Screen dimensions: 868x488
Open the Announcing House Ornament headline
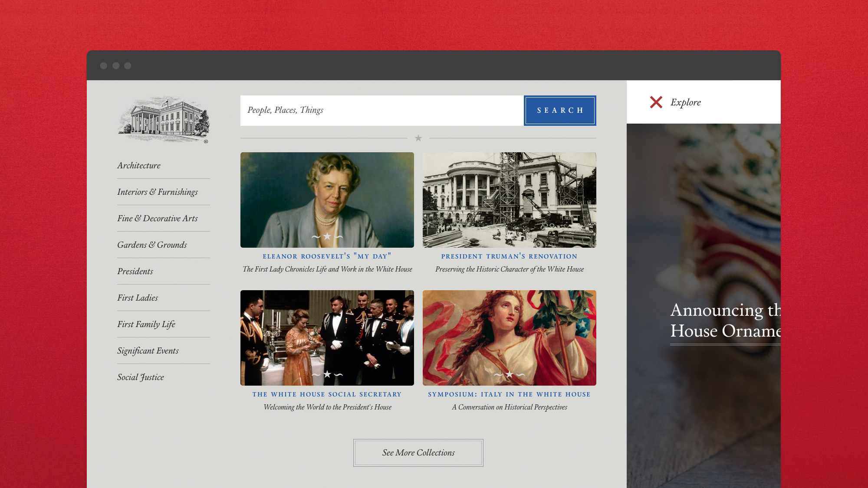(725, 321)
